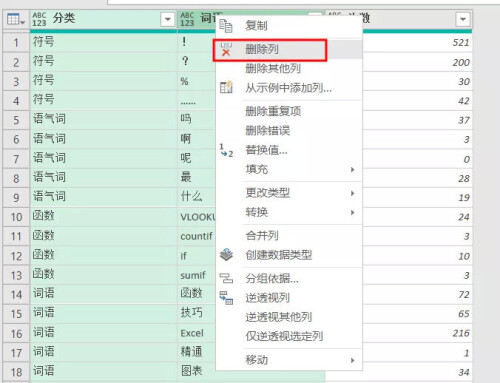Click the cell containing countif
Viewport: 500px width, 383px height.
click(x=197, y=236)
